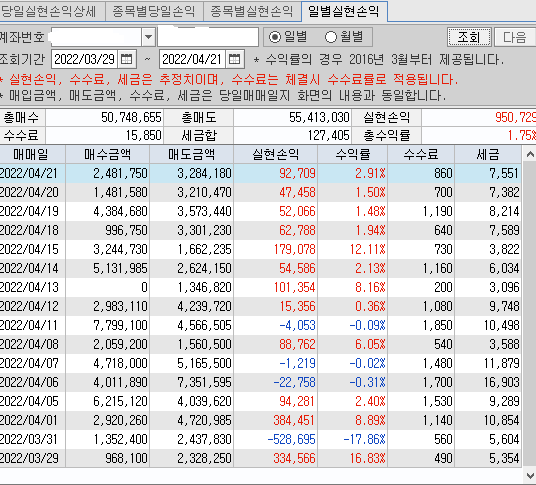The width and height of the screenshot is (536, 485).
Task: Select the 2022/04/13 row date
Action: click(29, 287)
